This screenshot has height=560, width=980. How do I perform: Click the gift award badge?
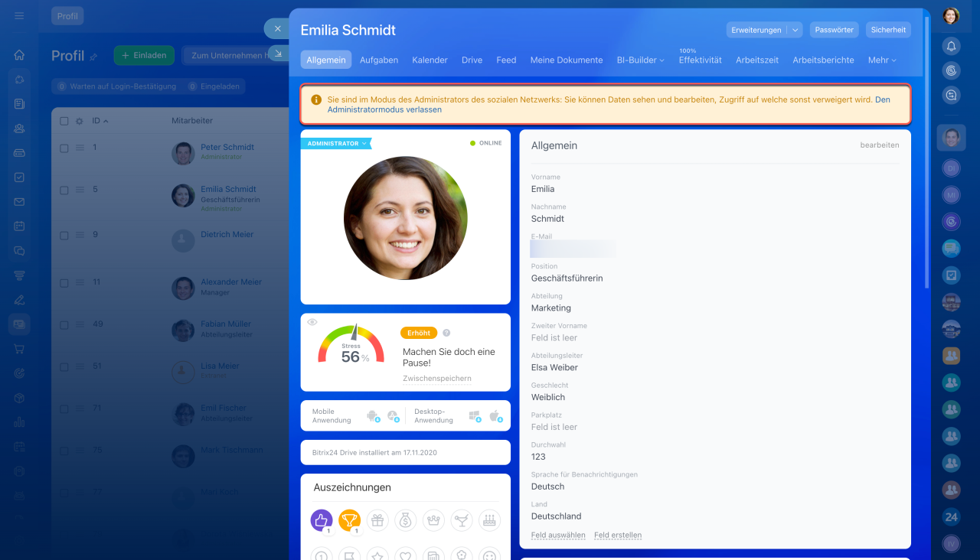(377, 520)
